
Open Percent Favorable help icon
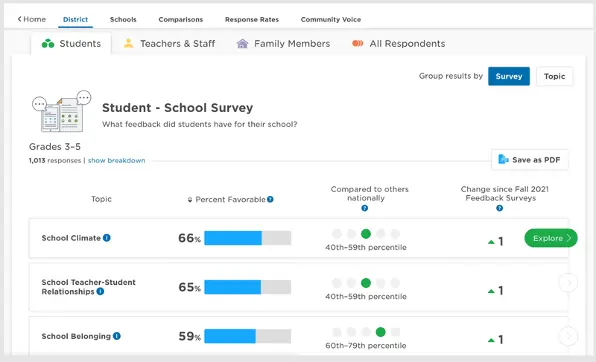270,199
